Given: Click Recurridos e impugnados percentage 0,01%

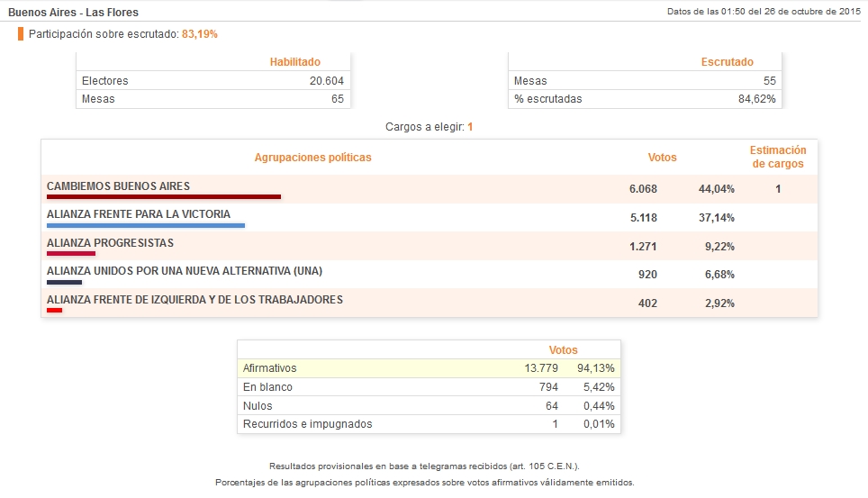Looking at the screenshot, I should tap(599, 424).
